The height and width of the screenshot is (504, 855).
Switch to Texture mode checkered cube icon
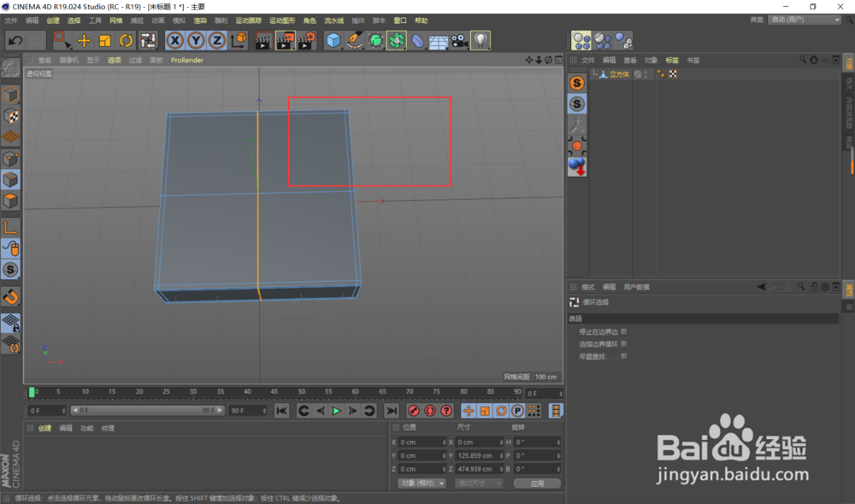10,116
